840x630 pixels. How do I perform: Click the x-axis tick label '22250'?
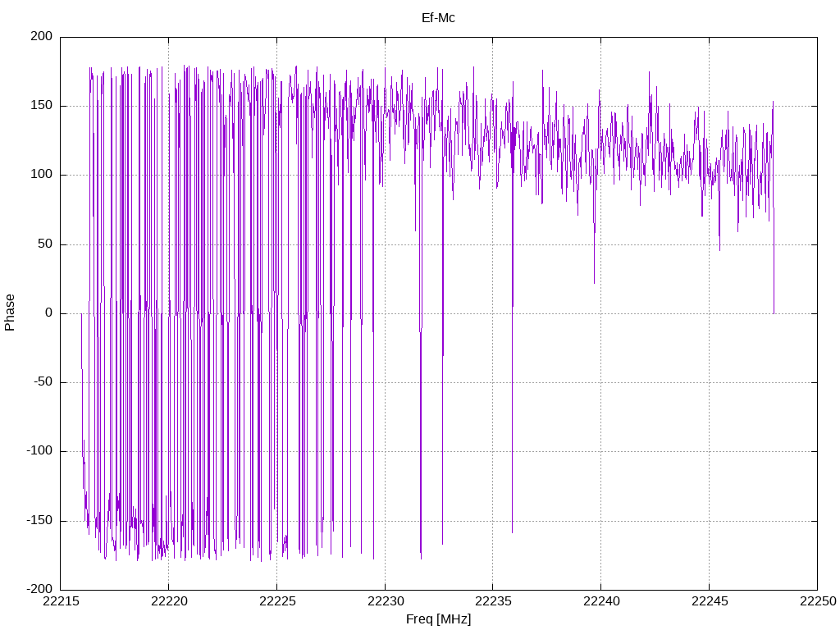pyautogui.click(x=818, y=601)
